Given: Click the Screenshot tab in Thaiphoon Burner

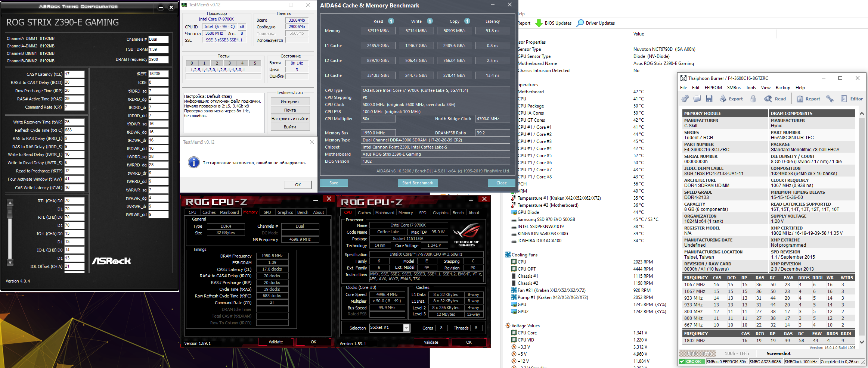Looking at the screenshot, I should click(x=778, y=353).
